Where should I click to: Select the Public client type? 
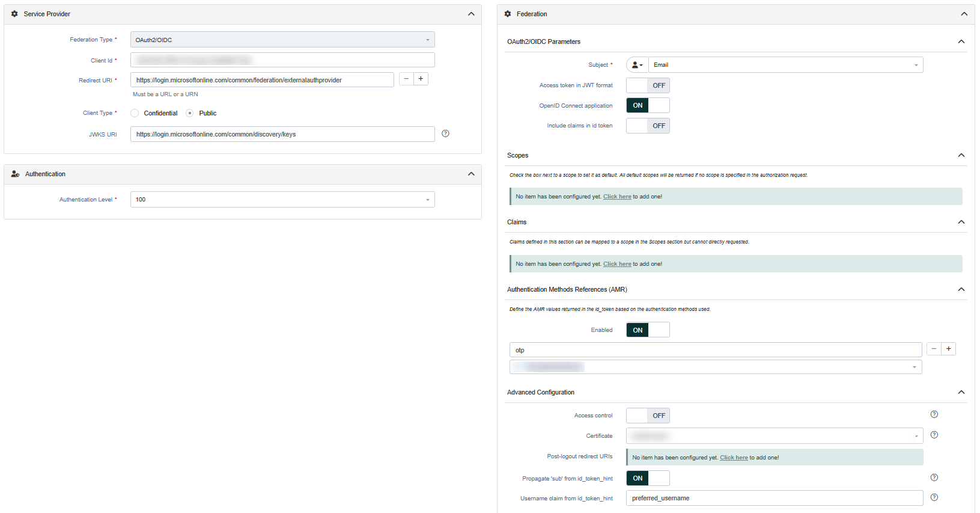[x=190, y=113]
